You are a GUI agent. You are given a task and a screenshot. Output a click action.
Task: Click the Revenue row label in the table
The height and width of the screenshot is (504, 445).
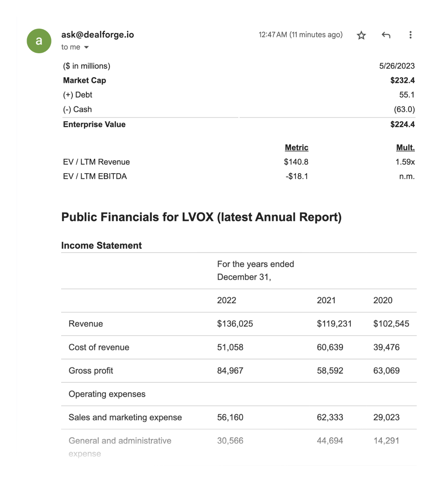coord(86,324)
